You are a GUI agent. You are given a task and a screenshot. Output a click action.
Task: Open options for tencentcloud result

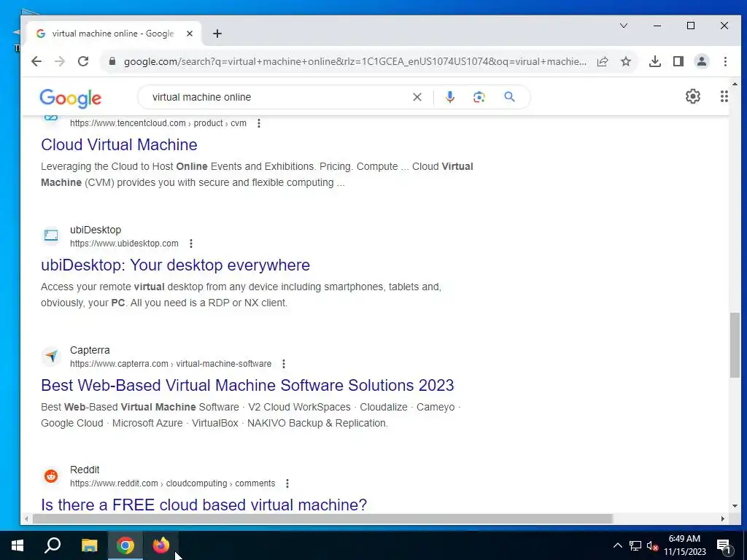259,123
